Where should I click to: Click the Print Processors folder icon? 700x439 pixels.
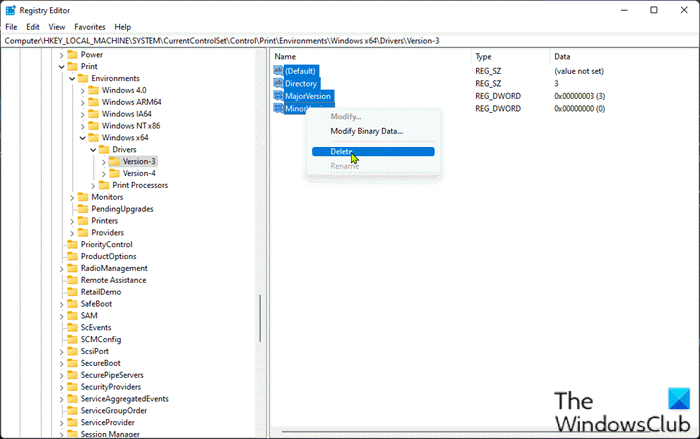[104, 185]
